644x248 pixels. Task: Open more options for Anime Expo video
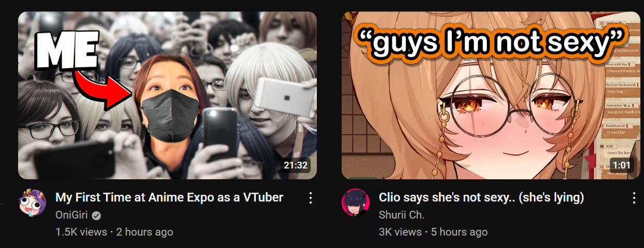click(x=310, y=197)
